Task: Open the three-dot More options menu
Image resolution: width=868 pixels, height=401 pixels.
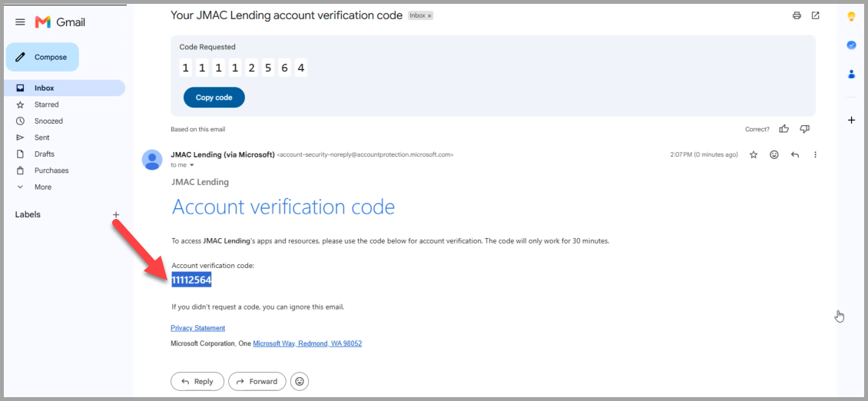Action: coord(816,154)
